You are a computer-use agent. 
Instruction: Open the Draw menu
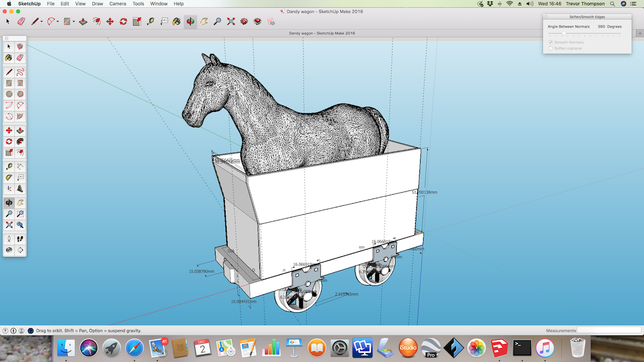coord(97,4)
